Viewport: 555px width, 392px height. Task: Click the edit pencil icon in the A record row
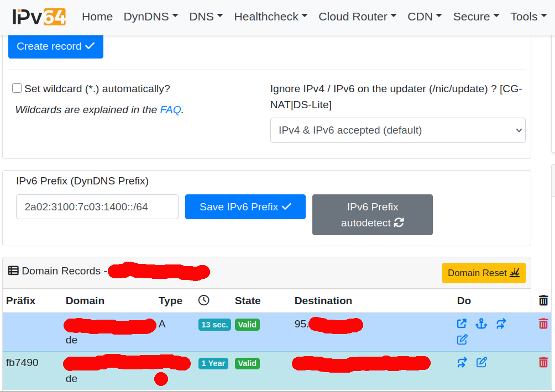coord(462,340)
